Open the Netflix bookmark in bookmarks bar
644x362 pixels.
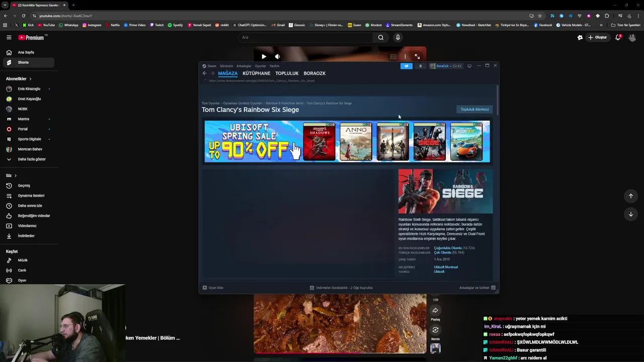112,25
